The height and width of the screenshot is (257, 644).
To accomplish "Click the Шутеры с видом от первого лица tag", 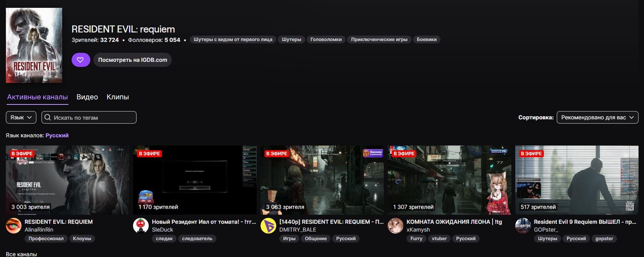I will pos(233,40).
